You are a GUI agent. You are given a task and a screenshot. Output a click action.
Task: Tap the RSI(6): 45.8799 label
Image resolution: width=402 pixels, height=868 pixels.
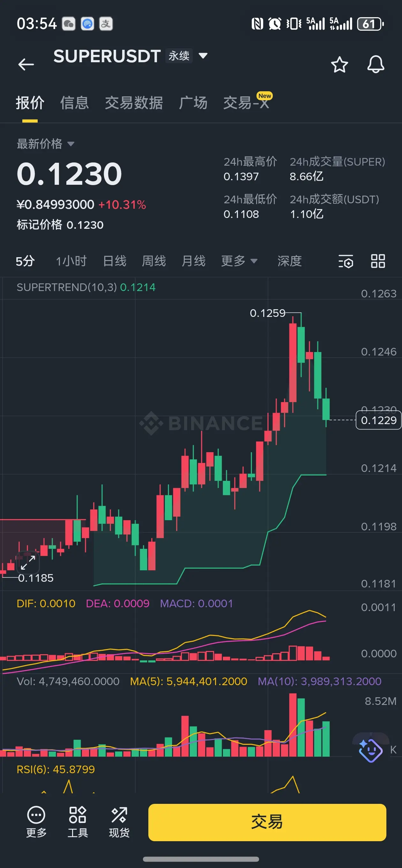point(56,769)
